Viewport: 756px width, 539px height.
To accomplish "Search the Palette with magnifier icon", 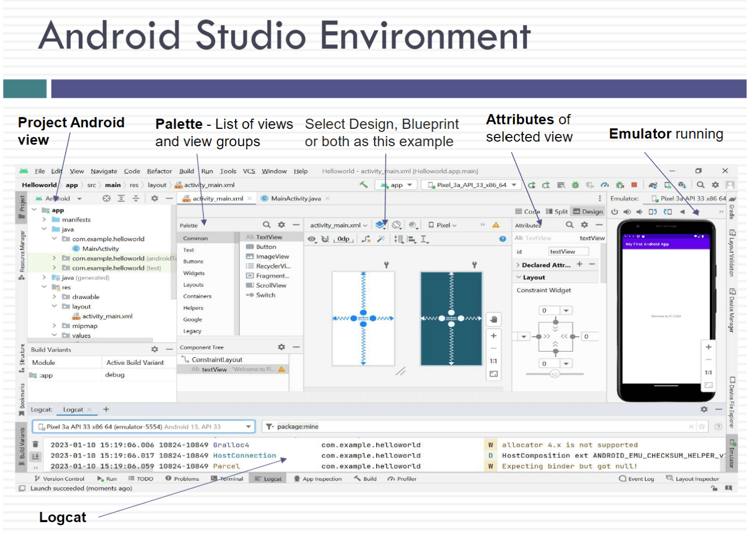I will (x=267, y=225).
